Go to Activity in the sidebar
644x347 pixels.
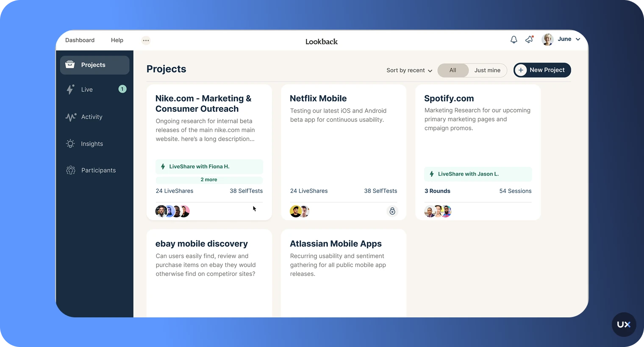pos(94,117)
